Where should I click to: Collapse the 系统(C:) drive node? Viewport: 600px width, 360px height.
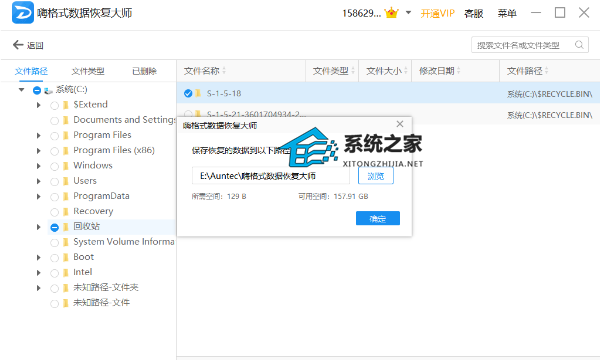point(21,90)
